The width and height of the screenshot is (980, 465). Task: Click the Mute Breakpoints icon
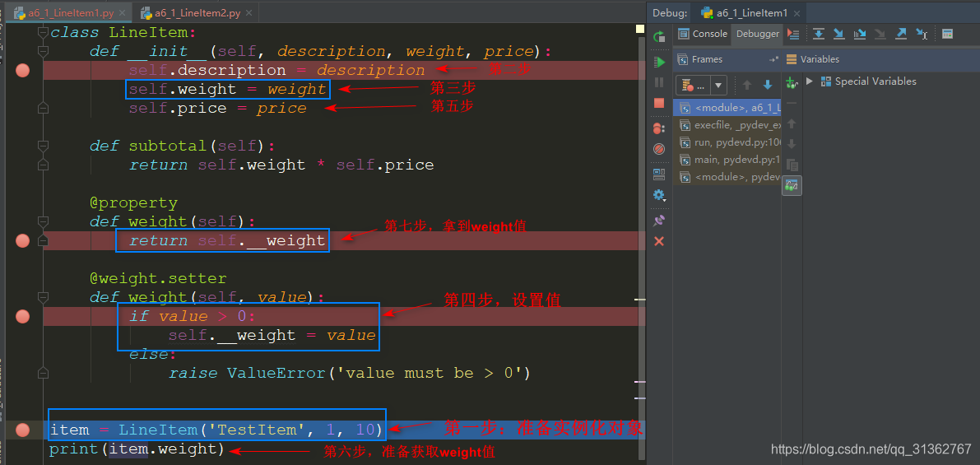point(659,149)
